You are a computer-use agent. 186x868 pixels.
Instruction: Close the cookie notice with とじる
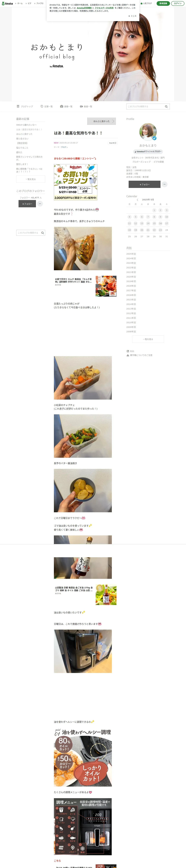(x=132, y=16)
